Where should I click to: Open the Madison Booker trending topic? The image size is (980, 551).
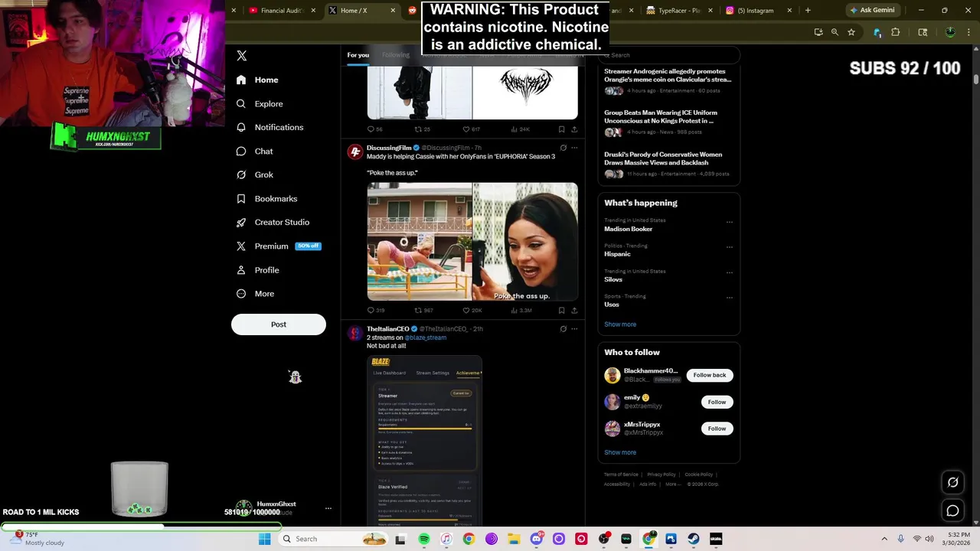pos(629,229)
